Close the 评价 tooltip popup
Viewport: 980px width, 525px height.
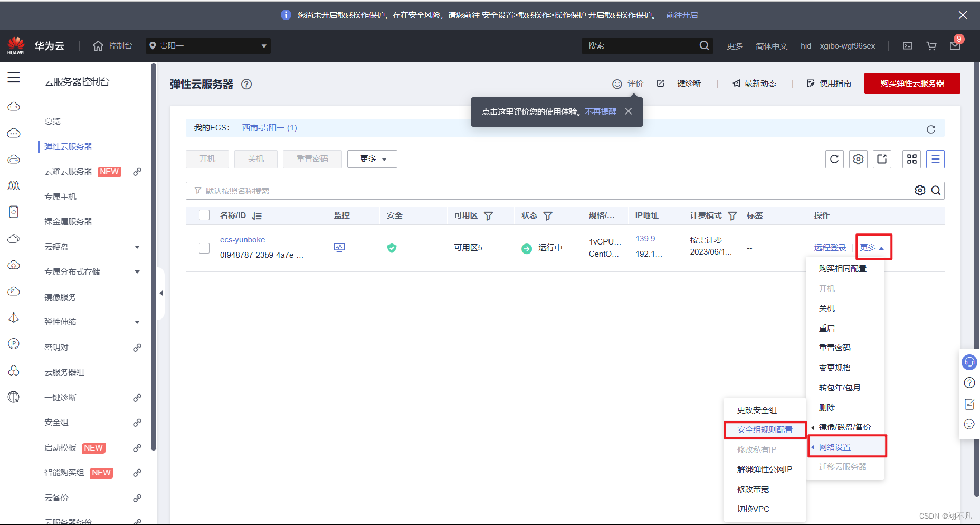[628, 111]
